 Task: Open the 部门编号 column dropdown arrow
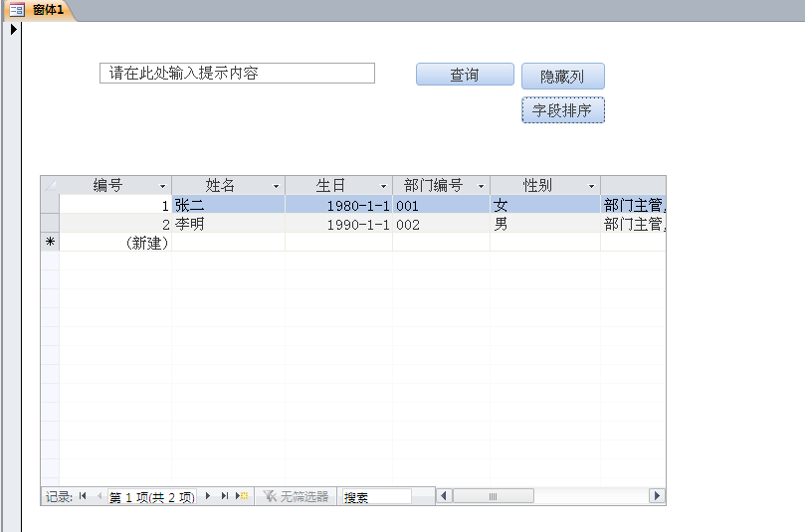coord(481,186)
